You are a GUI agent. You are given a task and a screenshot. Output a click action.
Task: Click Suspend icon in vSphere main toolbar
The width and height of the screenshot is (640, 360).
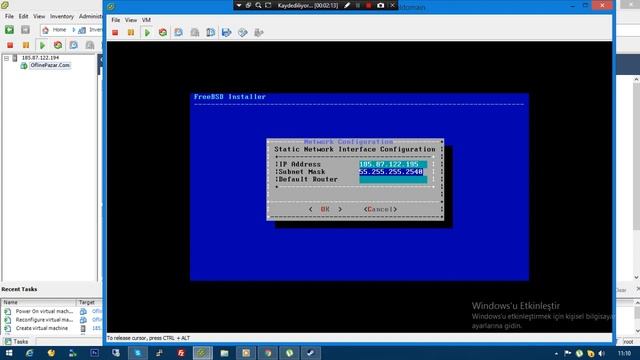(26, 45)
